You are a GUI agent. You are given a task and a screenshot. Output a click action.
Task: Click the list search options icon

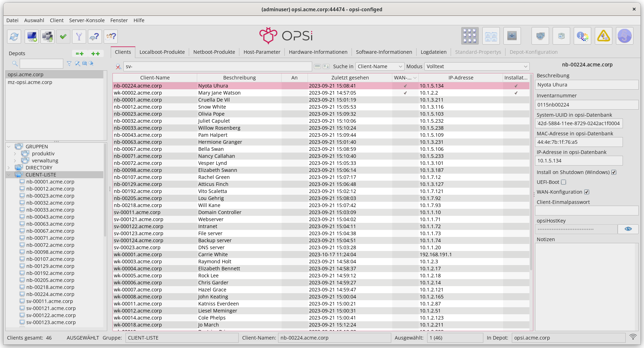pyautogui.click(x=326, y=66)
